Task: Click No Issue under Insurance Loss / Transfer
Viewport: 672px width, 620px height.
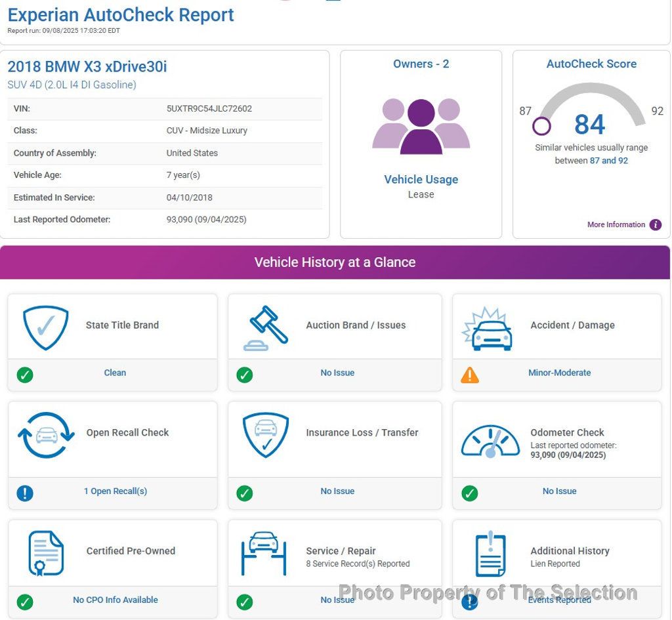Action: (x=337, y=491)
